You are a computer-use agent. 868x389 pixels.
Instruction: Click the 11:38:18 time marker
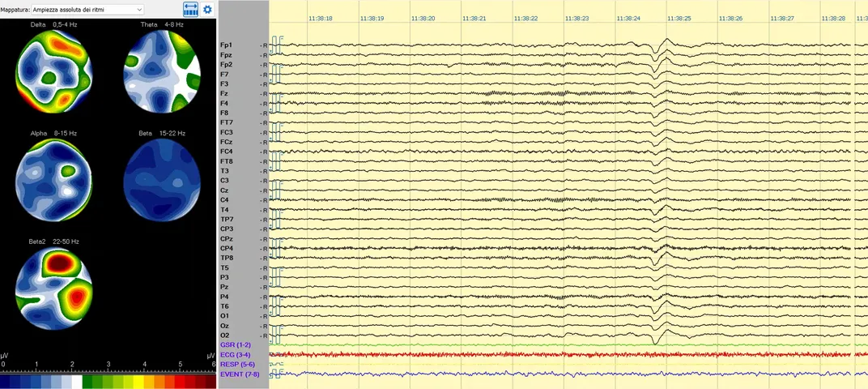[321, 19]
